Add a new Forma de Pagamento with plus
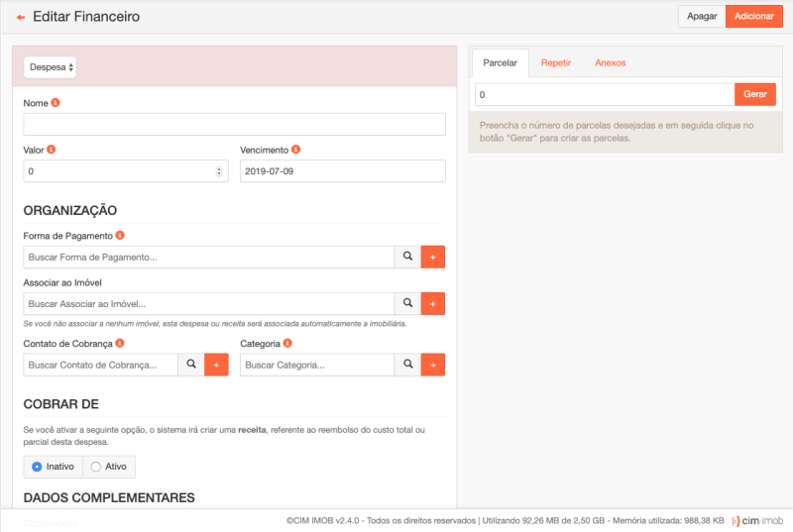Screen dimensions: 793x532 (x=433, y=257)
